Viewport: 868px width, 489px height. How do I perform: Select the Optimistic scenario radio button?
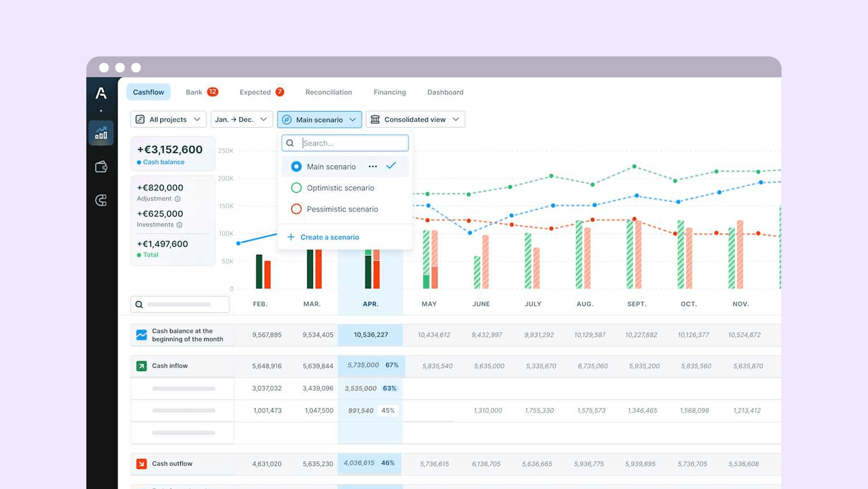coord(297,188)
